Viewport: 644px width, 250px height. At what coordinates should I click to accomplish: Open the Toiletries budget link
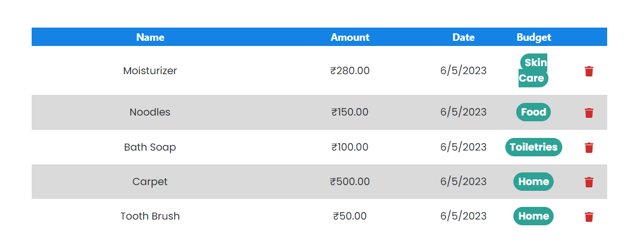tap(534, 147)
